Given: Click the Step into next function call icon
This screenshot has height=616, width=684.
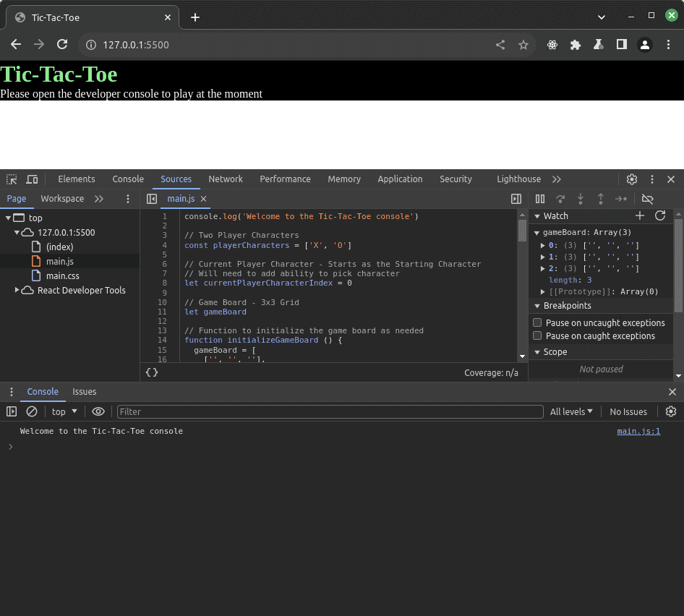Looking at the screenshot, I should click(581, 199).
